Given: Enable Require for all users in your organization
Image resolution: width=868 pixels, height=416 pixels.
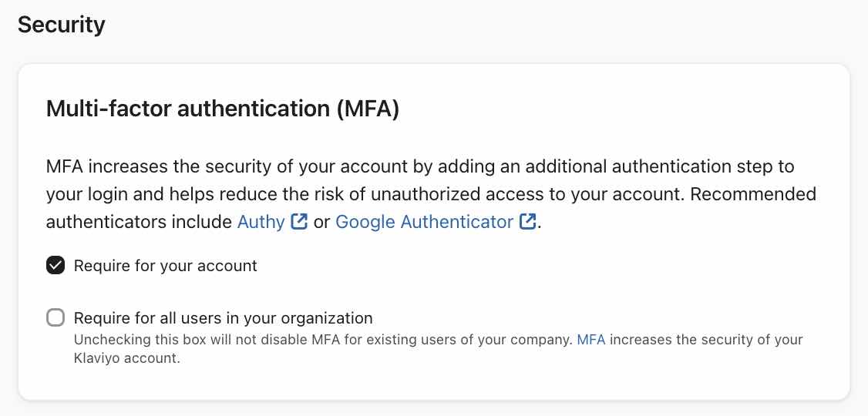Looking at the screenshot, I should [x=56, y=317].
